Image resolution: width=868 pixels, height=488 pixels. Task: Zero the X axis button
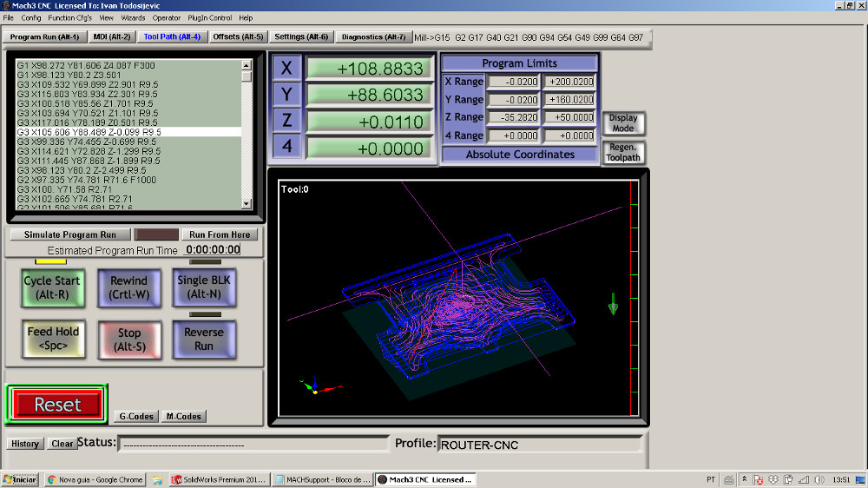[x=286, y=68]
